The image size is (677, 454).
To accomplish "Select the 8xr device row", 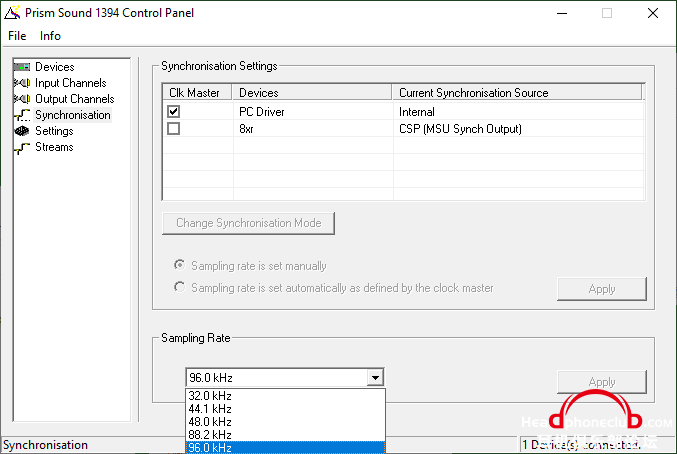I will coord(404,129).
